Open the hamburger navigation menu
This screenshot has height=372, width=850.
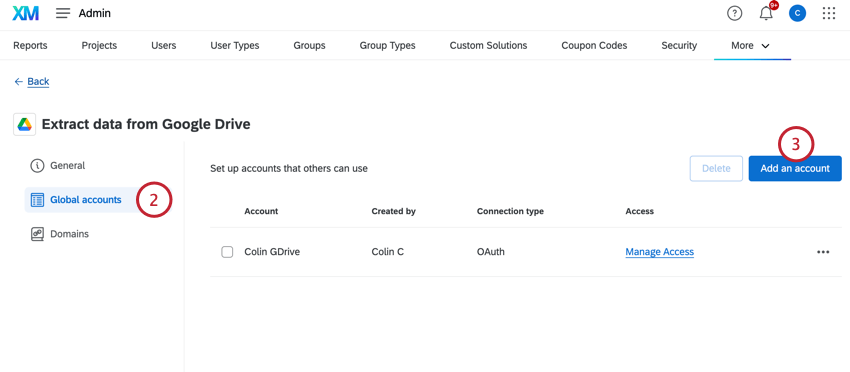point(63,14)
